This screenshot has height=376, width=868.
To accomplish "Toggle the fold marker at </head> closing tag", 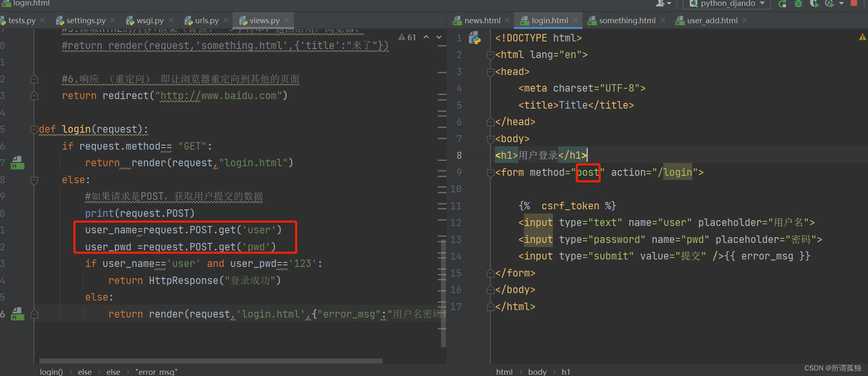I will [x=491, y=122].
